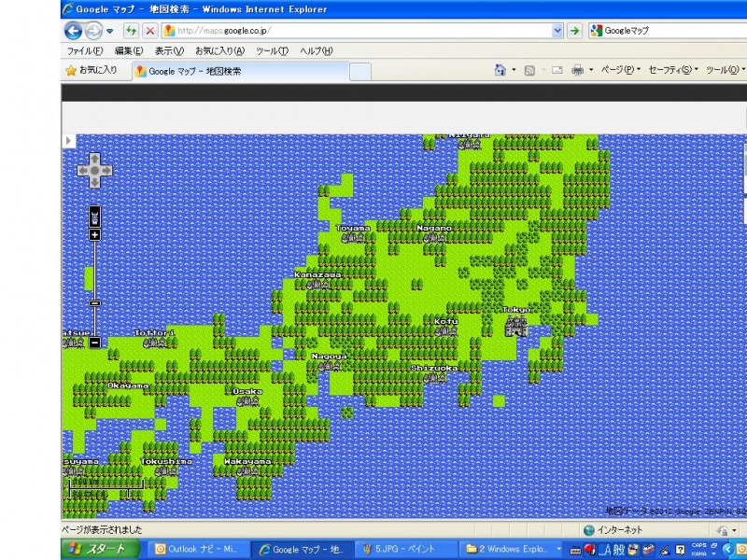The width and height of the screenshot is (747, 560).
Task: Pan map right with D-pad right arrow
Action: [106, 171]
